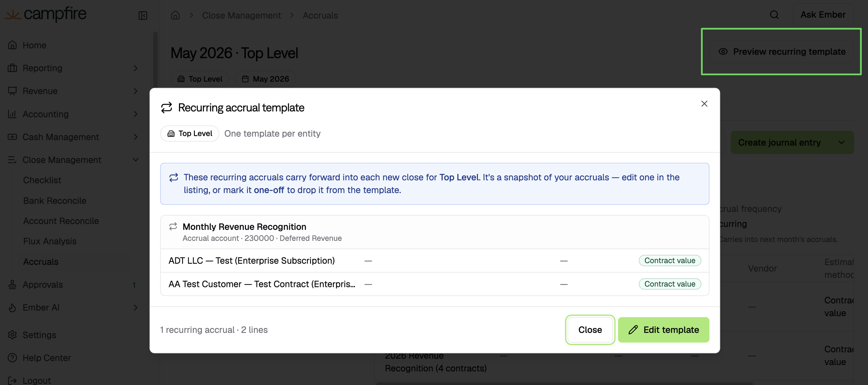868x385 pixels.
Task: Click the Edit template button
Action: pos(664,330)
